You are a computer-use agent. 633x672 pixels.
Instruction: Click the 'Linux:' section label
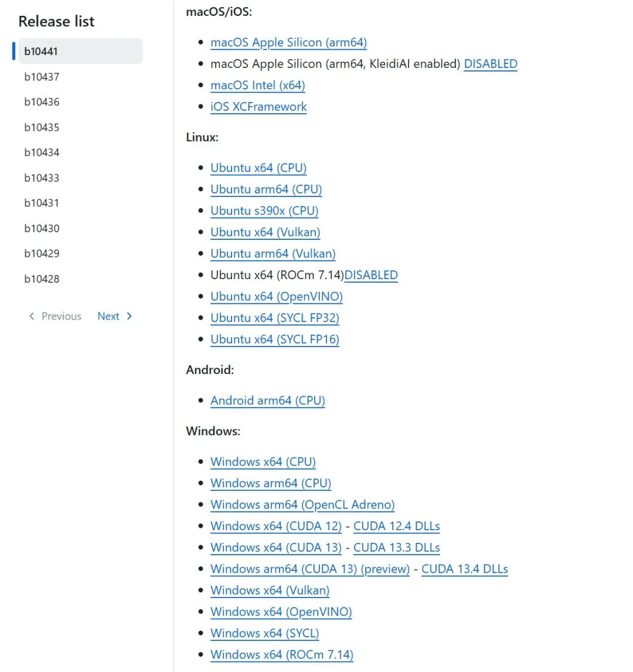click(x=202, y=138)
